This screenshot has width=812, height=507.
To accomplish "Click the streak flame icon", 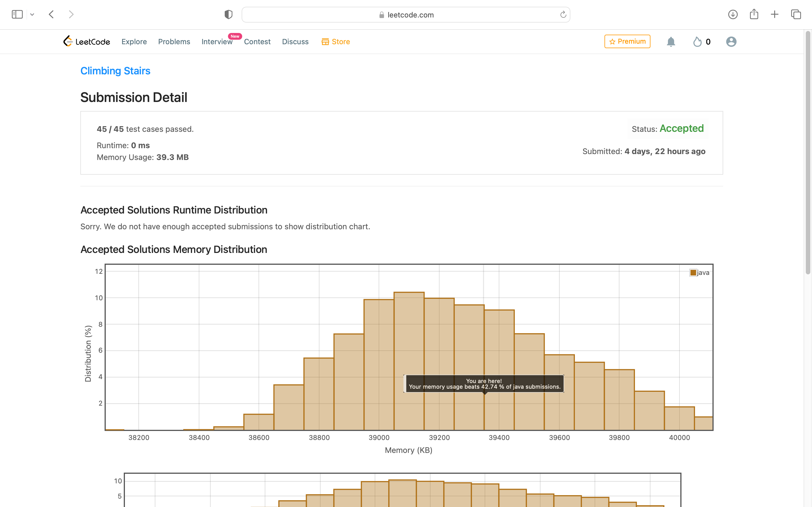I will [x=697, y=42].
